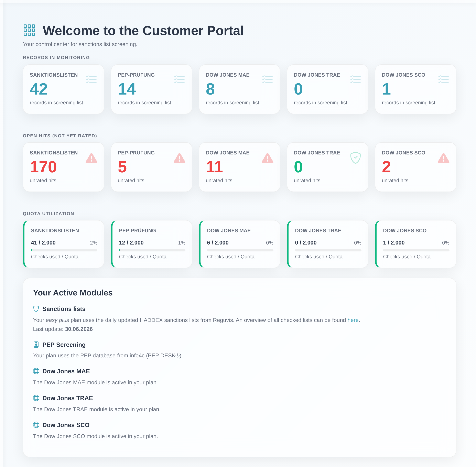Viewport: 476px width, 467px height.
Task: Click the 'Open Hits (Not Yet Rated)' section label
Action: (60, 136)
